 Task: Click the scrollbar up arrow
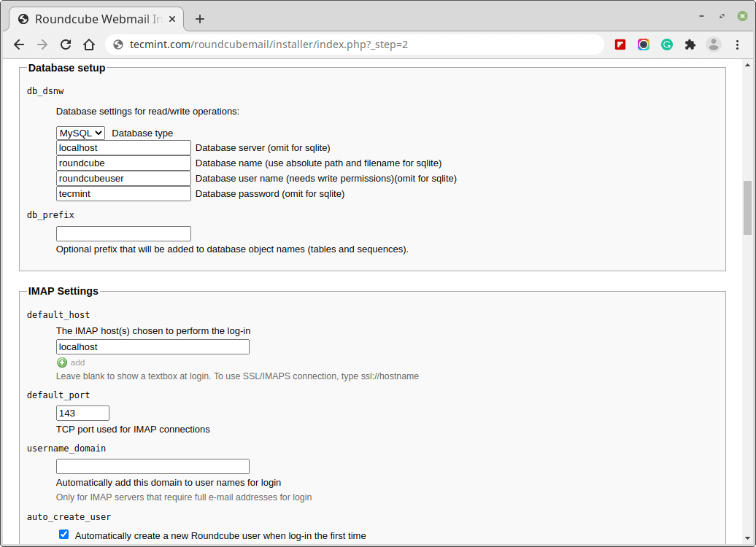pyautogui.click(x=747, y=65)
